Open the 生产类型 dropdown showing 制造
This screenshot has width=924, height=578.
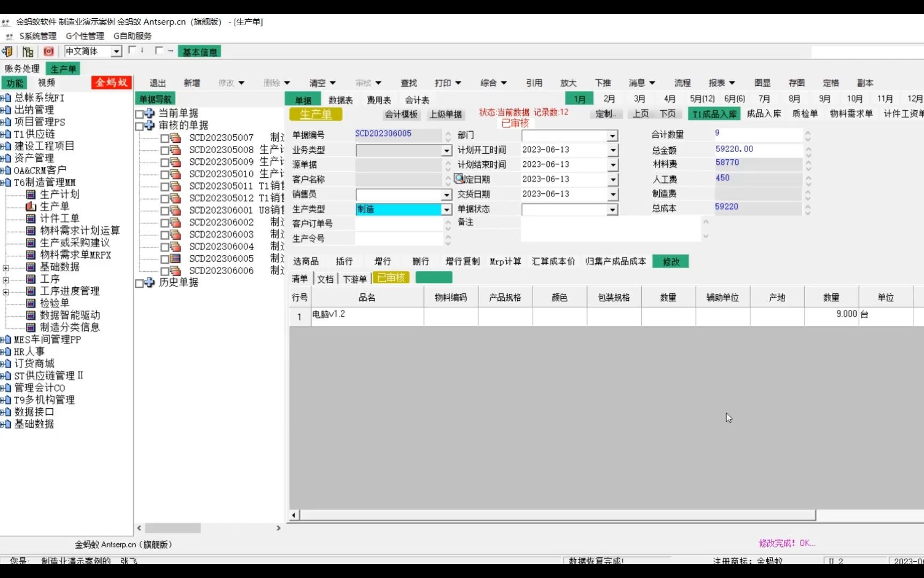(446, 210)
